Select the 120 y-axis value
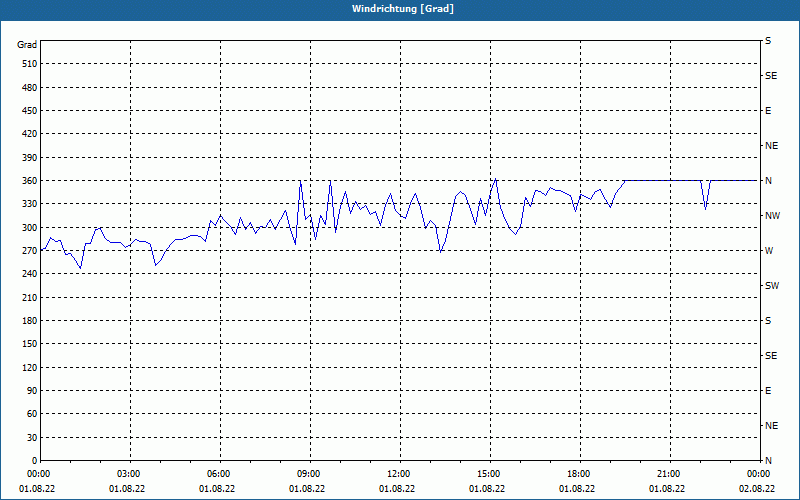This screenshot has height=500, width=800. pos(30,367)
